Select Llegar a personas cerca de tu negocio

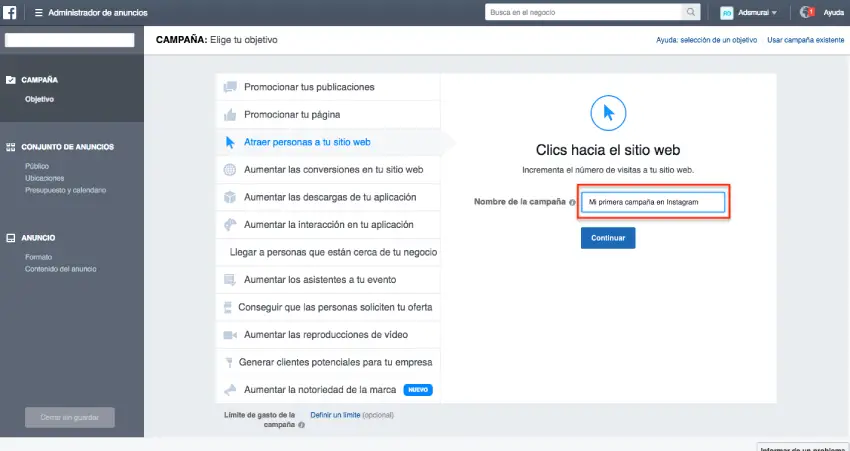[328, 252]
